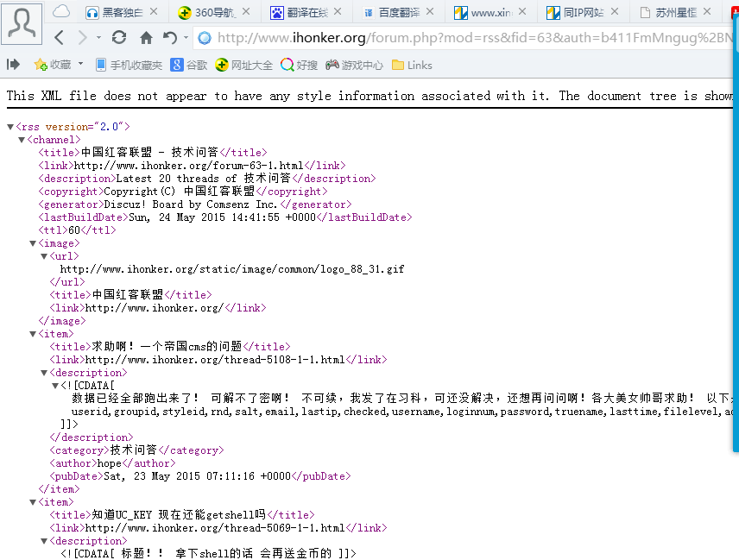Collapse the image node
The image size is (739, 560).
[x=33, y=243]
